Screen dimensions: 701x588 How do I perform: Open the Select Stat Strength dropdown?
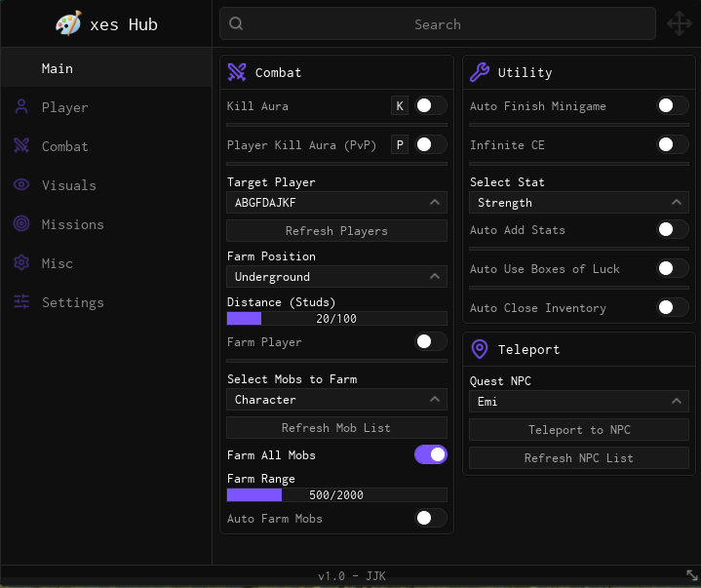579,203
